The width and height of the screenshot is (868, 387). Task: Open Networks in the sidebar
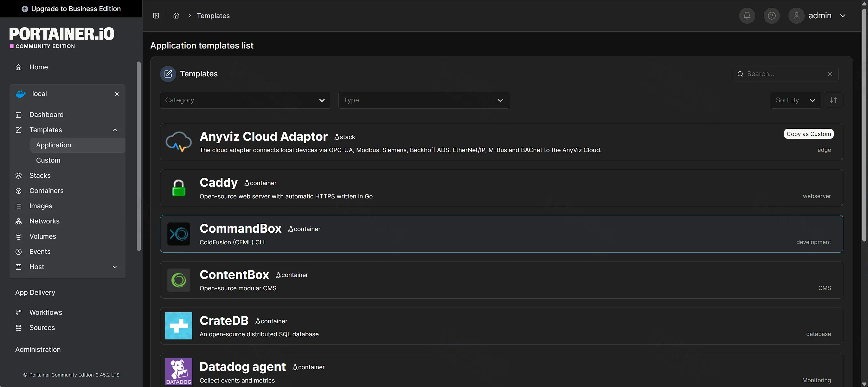click(x=68, y=221)
